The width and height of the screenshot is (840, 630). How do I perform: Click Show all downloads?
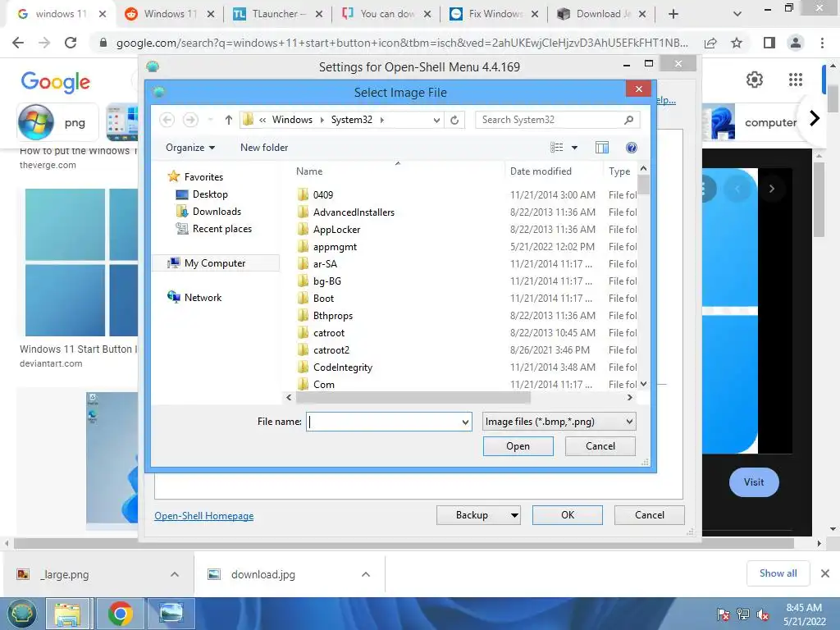tap(778, 573)
